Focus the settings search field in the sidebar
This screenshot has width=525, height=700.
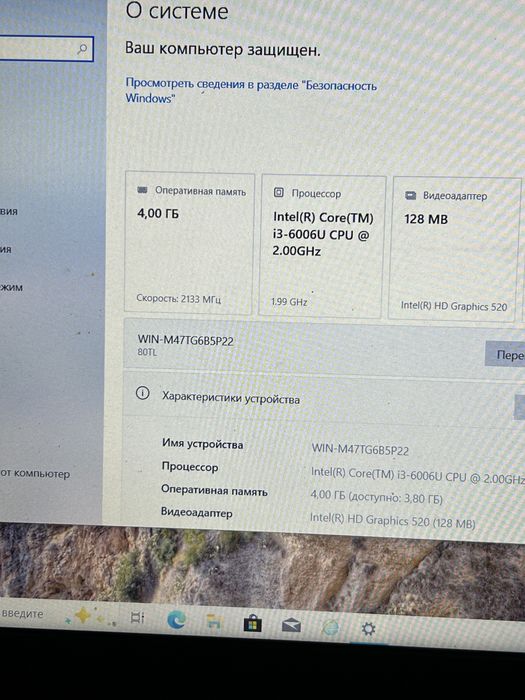(46, 49)
